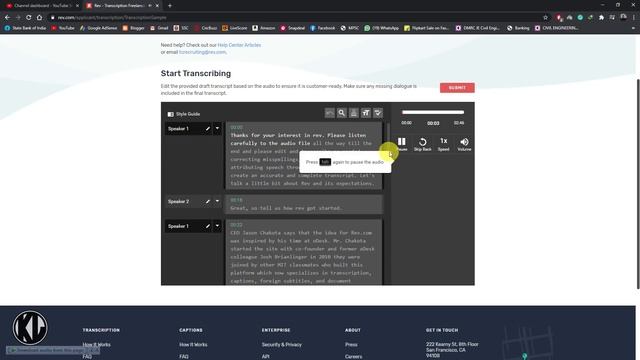Open the Blogger bookmark
Image resolution: width=640 pixels, height=360 pixels.
point(133,28)
